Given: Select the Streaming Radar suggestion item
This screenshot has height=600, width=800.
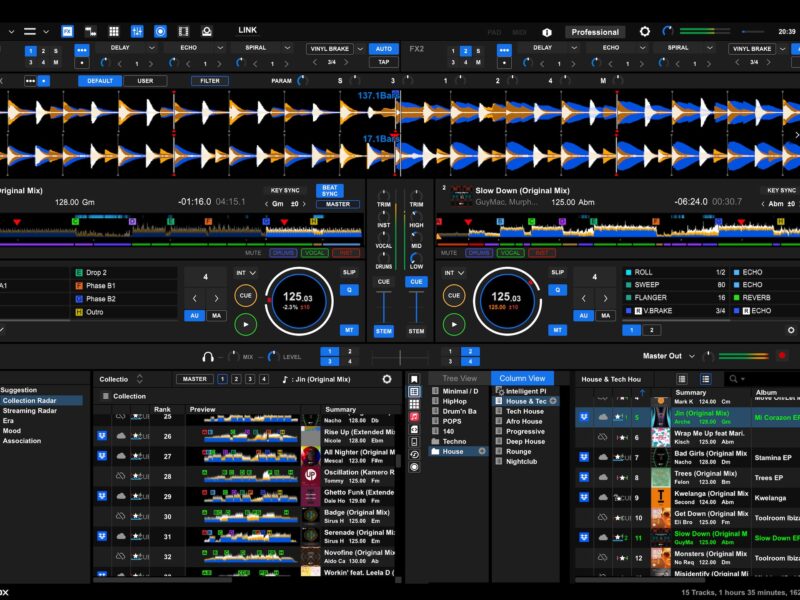Looking at the screenshot, I should [30, 410].
